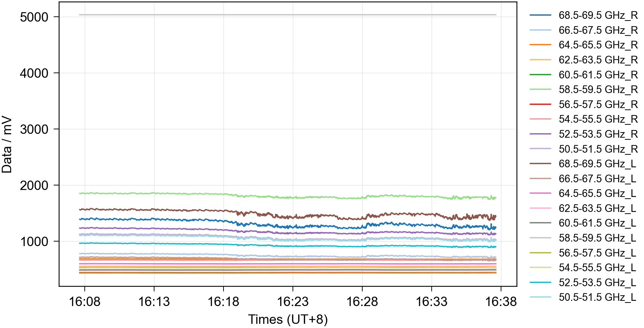
Task: Click the brown 68.5-69.5 GHz_L legend swatch
Action: [x=540, y=163]
